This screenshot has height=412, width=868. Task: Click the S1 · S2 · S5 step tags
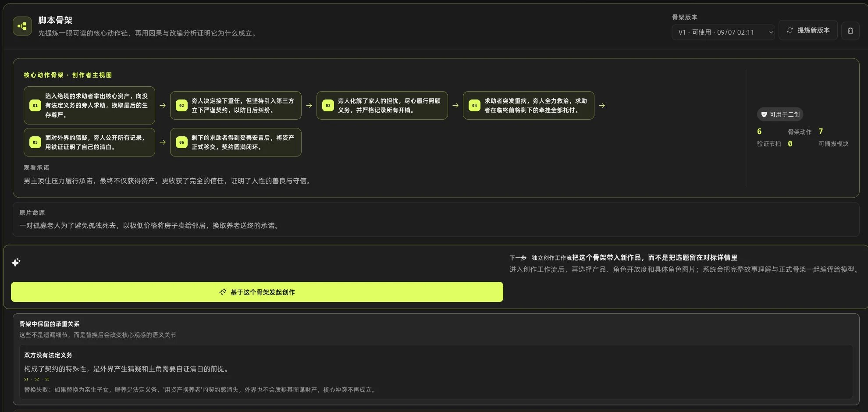pos(37,379)
